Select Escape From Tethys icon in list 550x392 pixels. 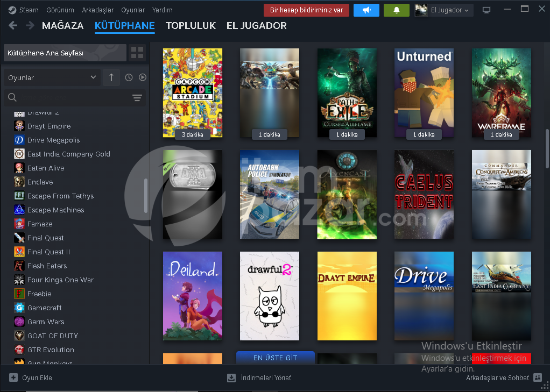point(19,196)
